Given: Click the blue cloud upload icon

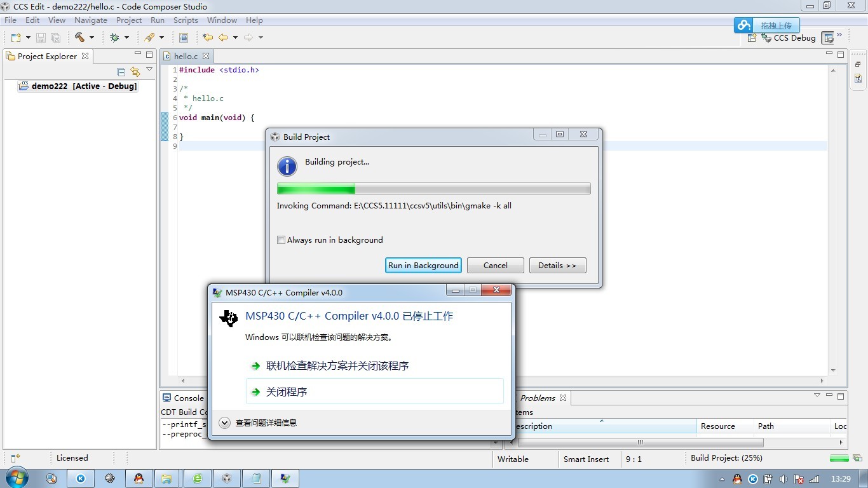Looking at the screenshot, I should (x=743, y=25).
